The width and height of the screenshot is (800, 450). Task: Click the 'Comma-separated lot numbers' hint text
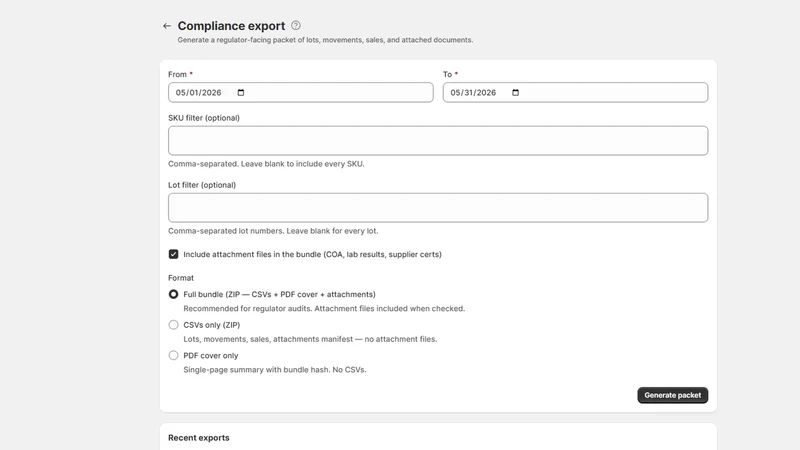(273, 231)
